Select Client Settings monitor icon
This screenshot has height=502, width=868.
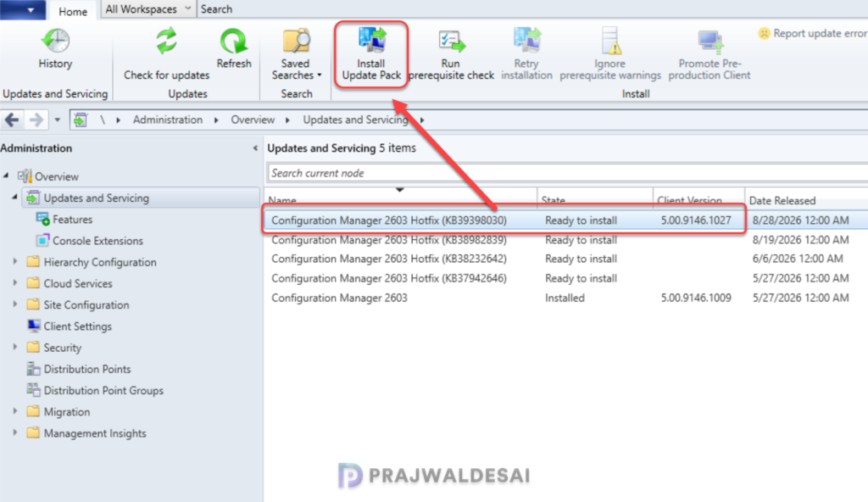[33, 326]
